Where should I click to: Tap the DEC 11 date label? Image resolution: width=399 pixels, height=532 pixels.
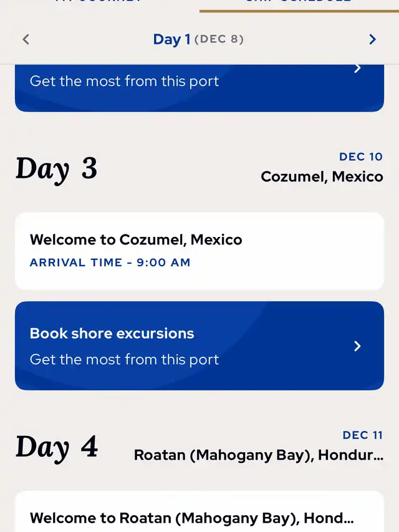click(x=363, y=435)
